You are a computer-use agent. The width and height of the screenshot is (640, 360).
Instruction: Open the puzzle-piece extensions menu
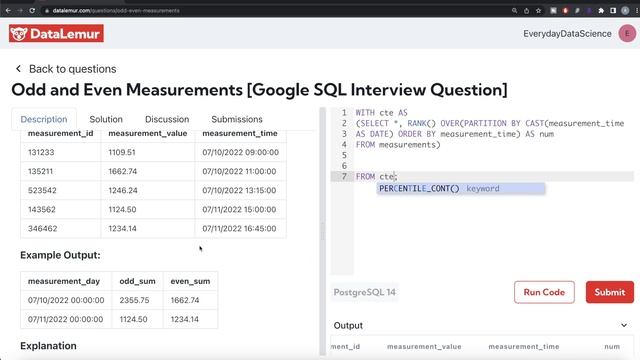point(601,11)
